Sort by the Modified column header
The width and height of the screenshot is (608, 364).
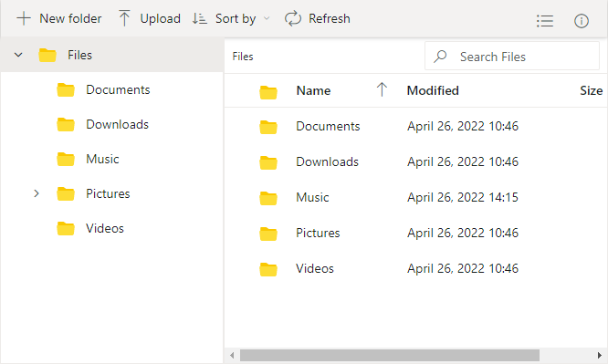click(x=433, y=90)
